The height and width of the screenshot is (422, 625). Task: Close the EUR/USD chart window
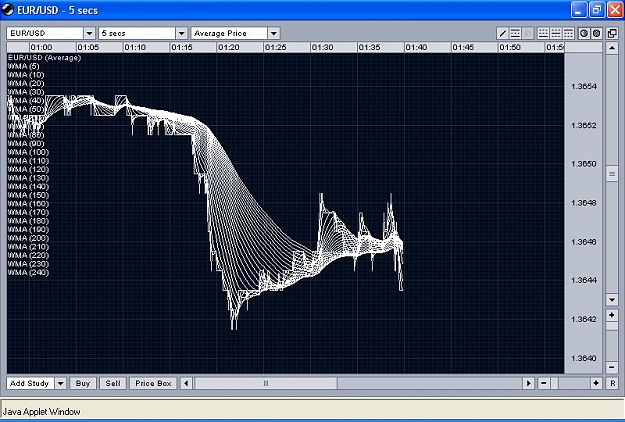[x=615, y=10]
